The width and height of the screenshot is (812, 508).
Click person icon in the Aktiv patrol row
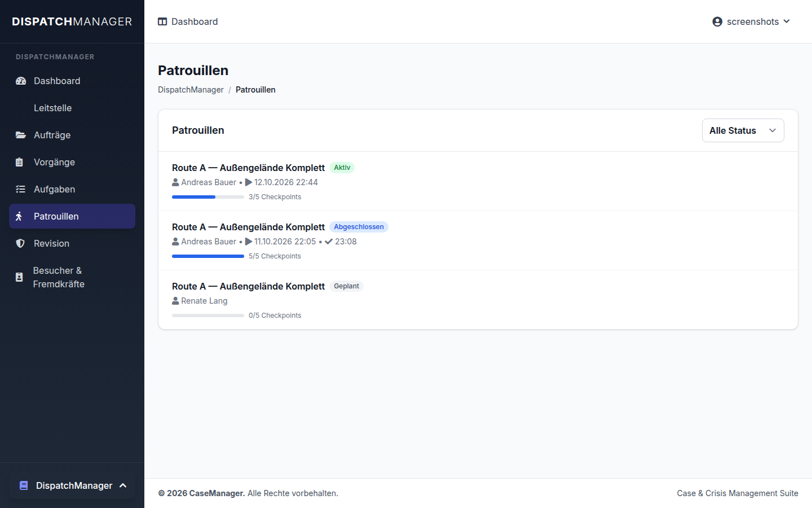point(175,182)
